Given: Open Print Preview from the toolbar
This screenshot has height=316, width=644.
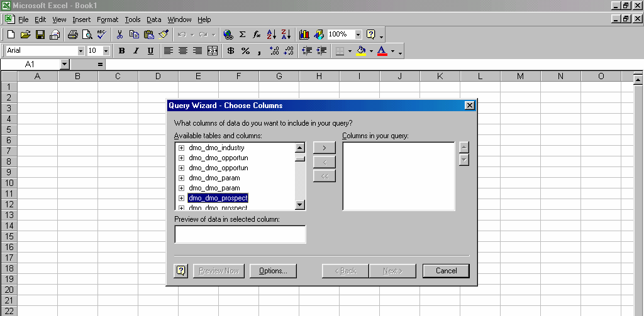Looking at the screenshot, I should coord(87,35).
